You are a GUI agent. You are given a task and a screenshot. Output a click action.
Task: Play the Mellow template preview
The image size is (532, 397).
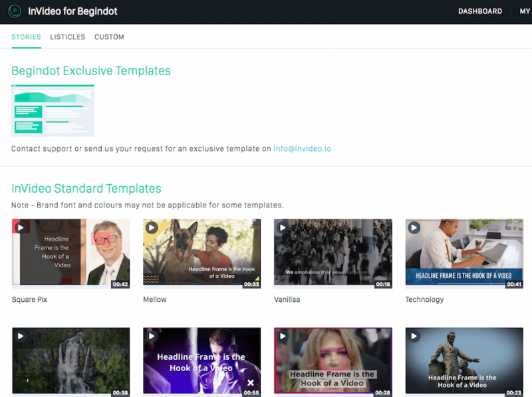coord(152,227)
